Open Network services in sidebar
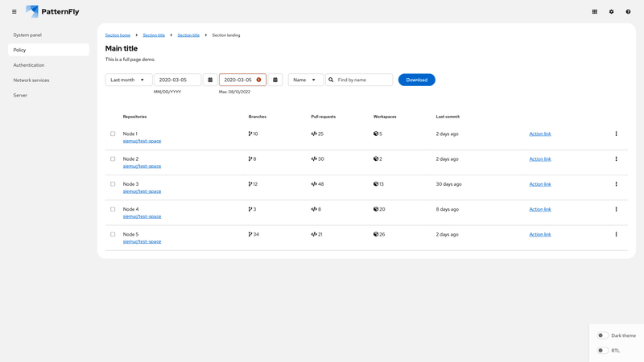 48,80
